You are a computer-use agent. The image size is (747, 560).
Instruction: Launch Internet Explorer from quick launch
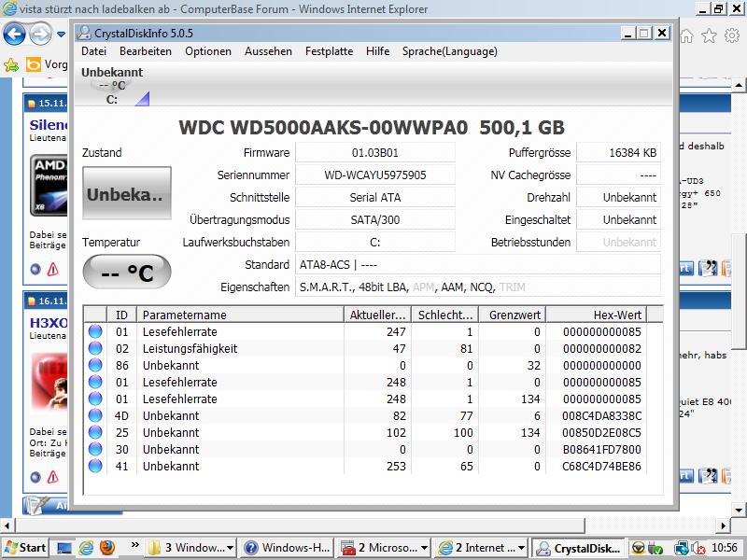tap(86, 548)
